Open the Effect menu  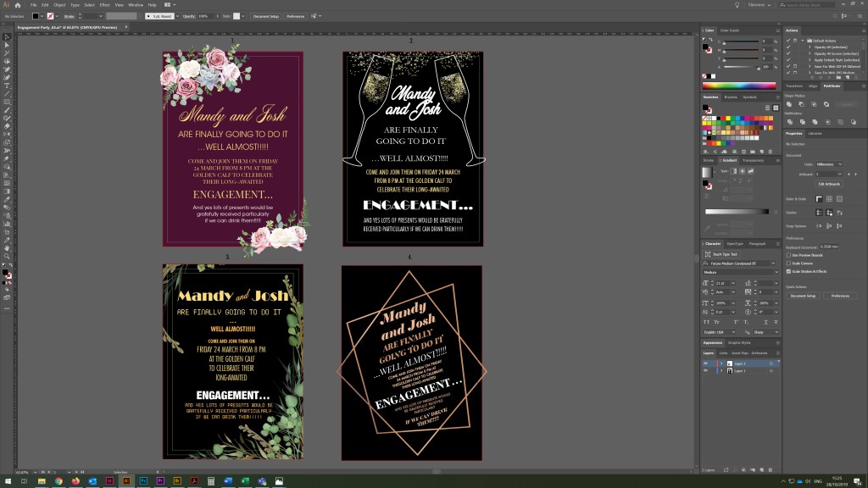click(104, 5)
